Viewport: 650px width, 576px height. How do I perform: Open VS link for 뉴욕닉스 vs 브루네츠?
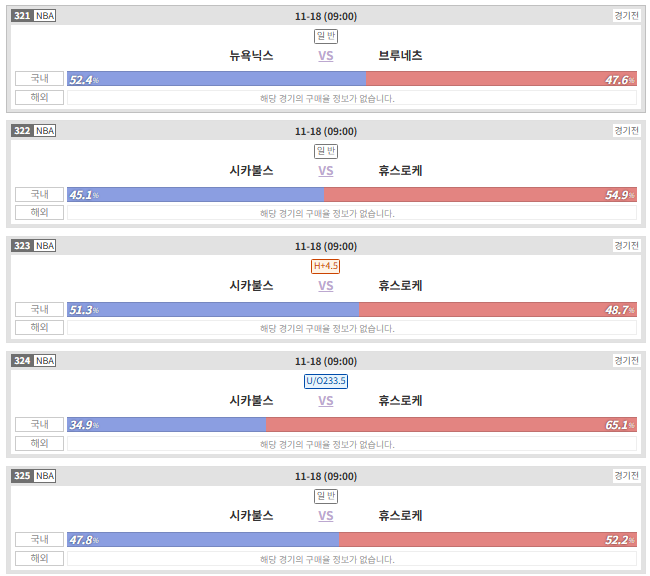326,56
